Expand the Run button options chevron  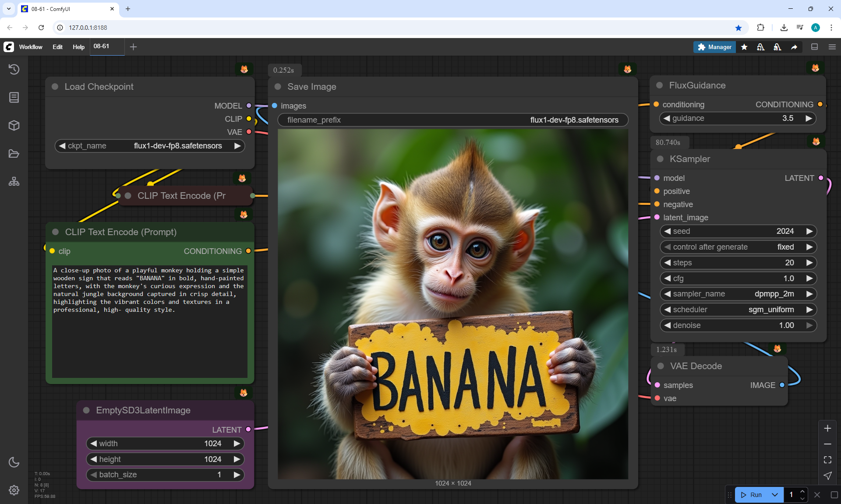[775, 495]
